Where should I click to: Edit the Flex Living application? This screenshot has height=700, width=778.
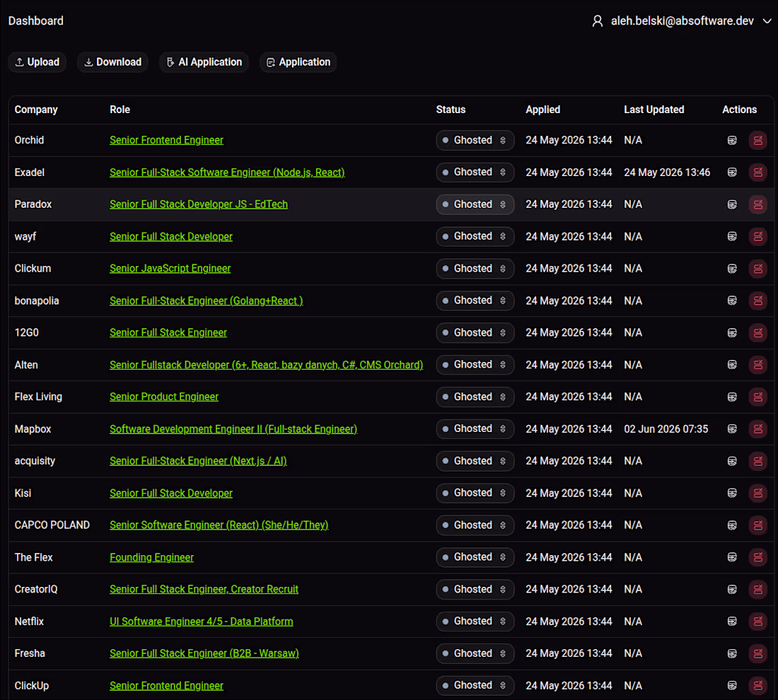[732, 397]
